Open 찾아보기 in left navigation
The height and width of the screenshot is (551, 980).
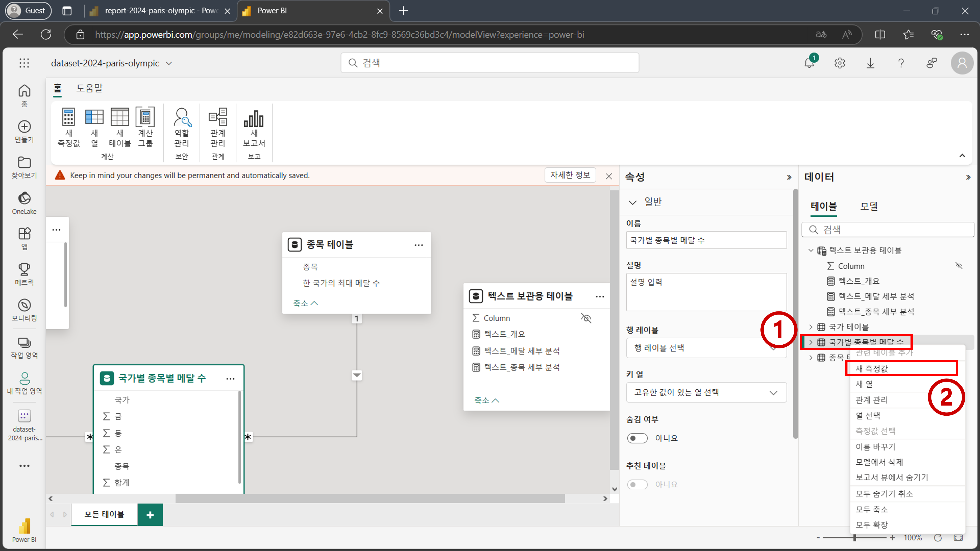24,167
